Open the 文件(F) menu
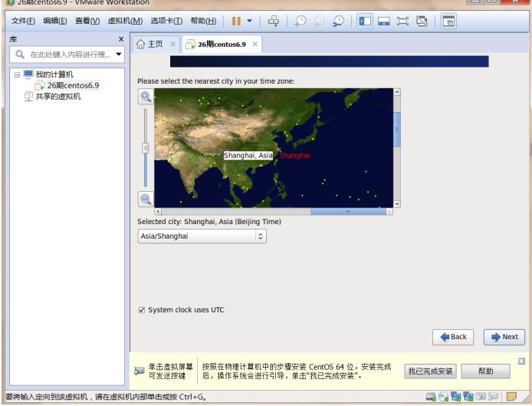The width and height of the screenshot is (532, 406). [x=23, y=21]
